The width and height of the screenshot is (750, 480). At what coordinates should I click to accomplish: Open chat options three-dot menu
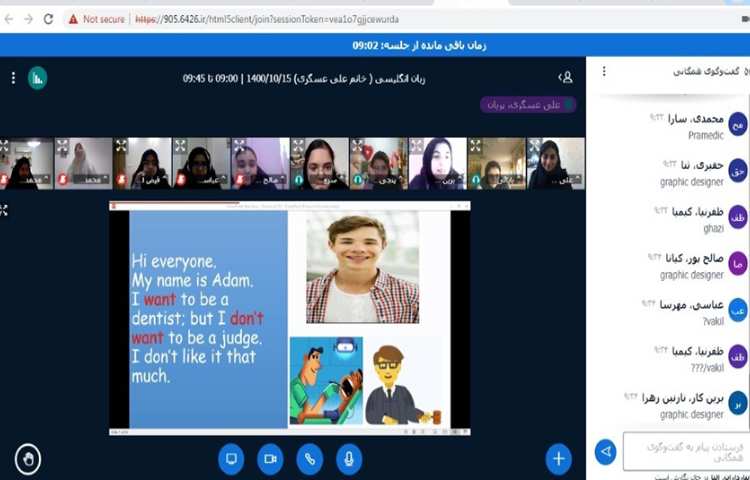point(605,71)
